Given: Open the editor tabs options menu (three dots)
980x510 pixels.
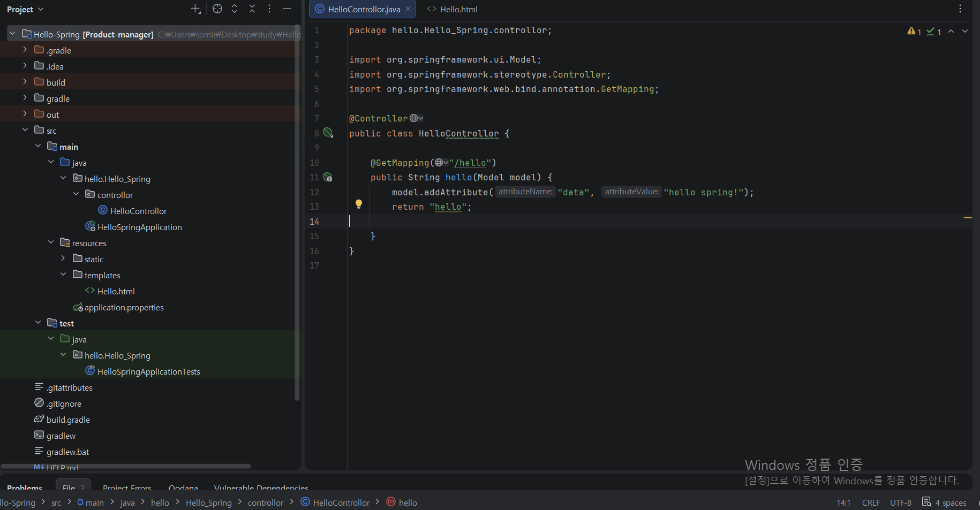Looking at the screenshot, I should point(960,9).
